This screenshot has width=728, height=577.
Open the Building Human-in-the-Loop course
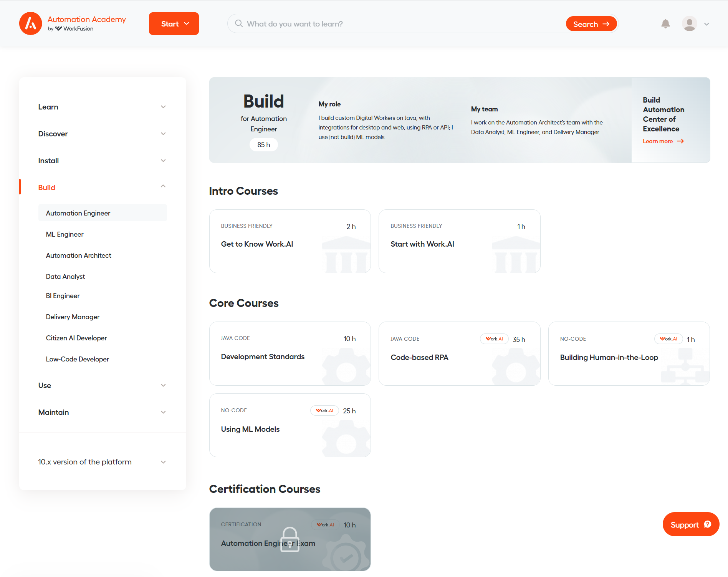[x=629, y=353]
